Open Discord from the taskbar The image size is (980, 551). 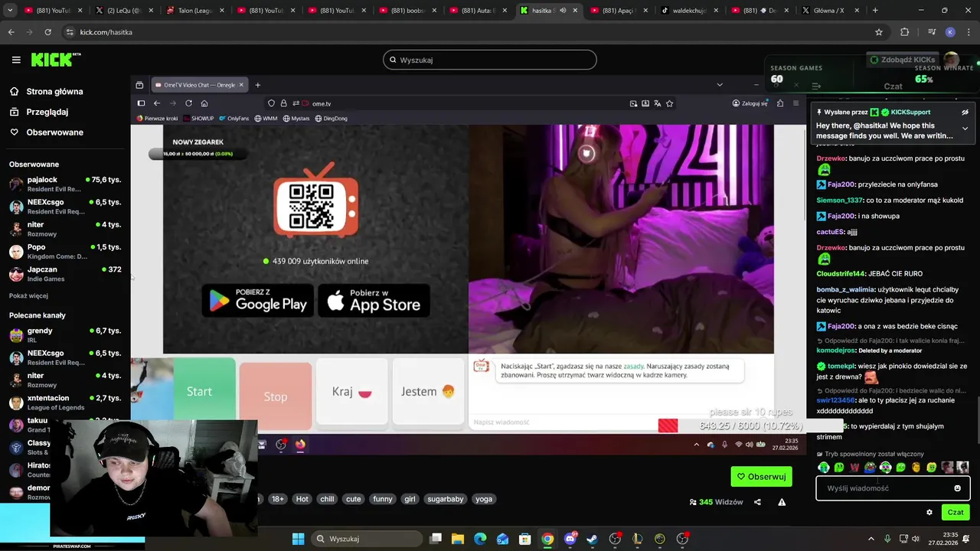570,539
